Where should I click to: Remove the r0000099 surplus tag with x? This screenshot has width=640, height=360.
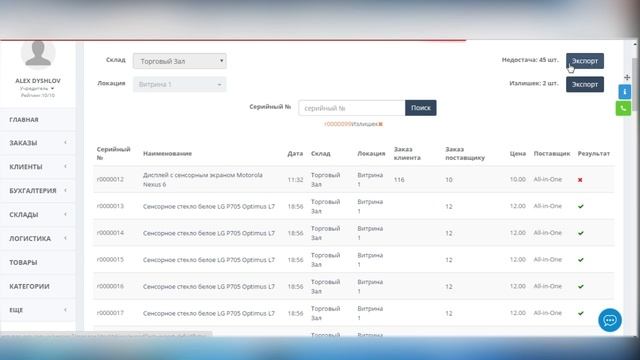click(x=380, y=124)
